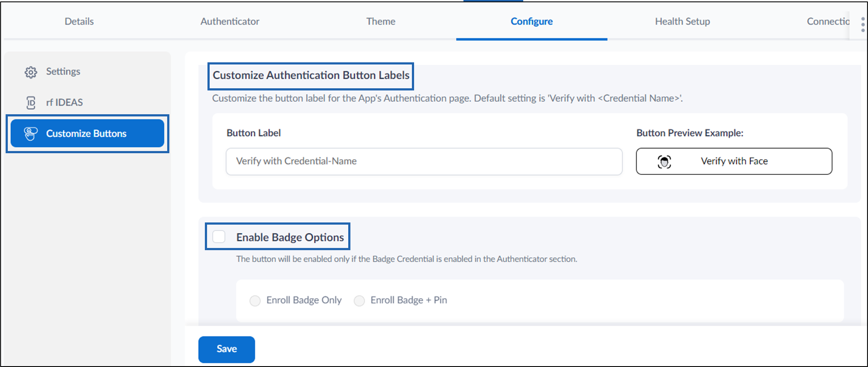The image size is (868, 367).
Task: Click the Enable Badge Options label text
Action: (x=290, y=237)
